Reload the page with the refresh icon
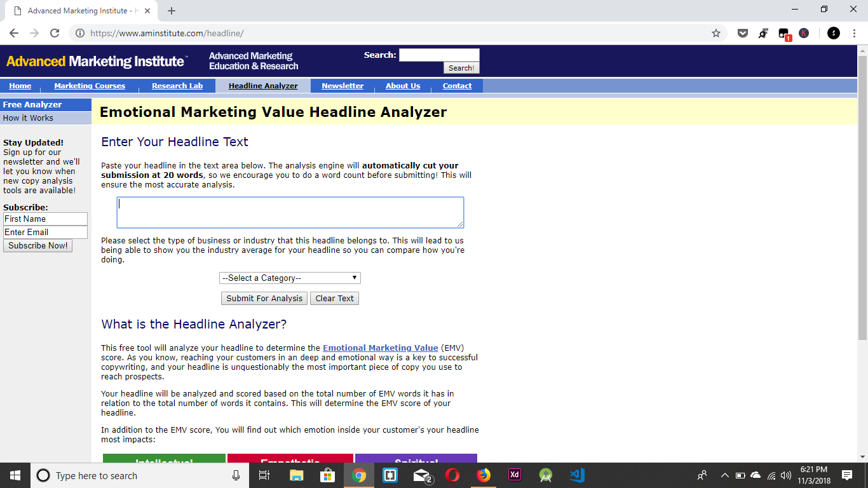The image size is (868, 488). (55, 33)
